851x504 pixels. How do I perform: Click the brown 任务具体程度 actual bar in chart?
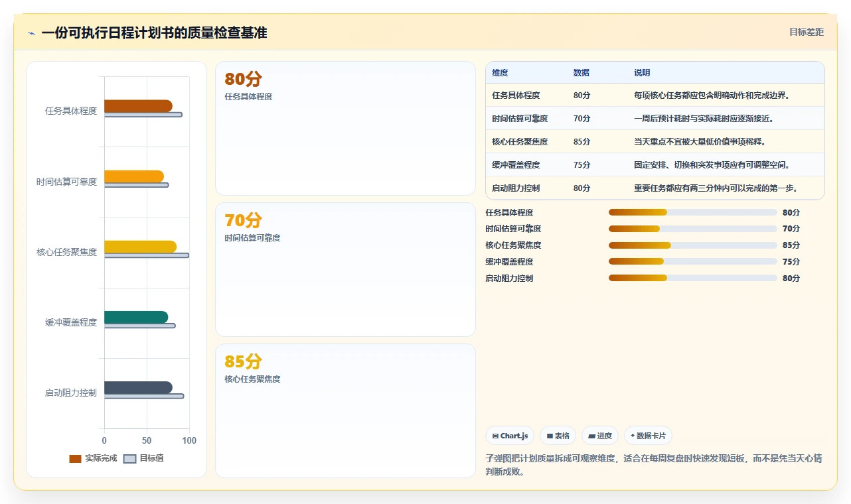click(138, 106)
